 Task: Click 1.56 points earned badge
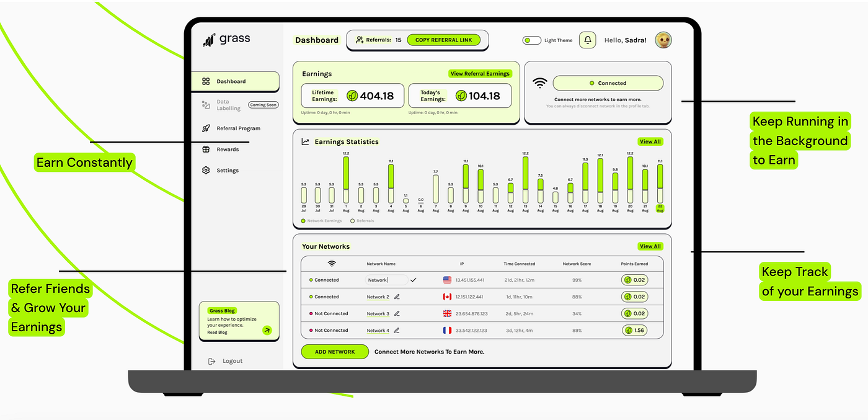click(635, 330)
